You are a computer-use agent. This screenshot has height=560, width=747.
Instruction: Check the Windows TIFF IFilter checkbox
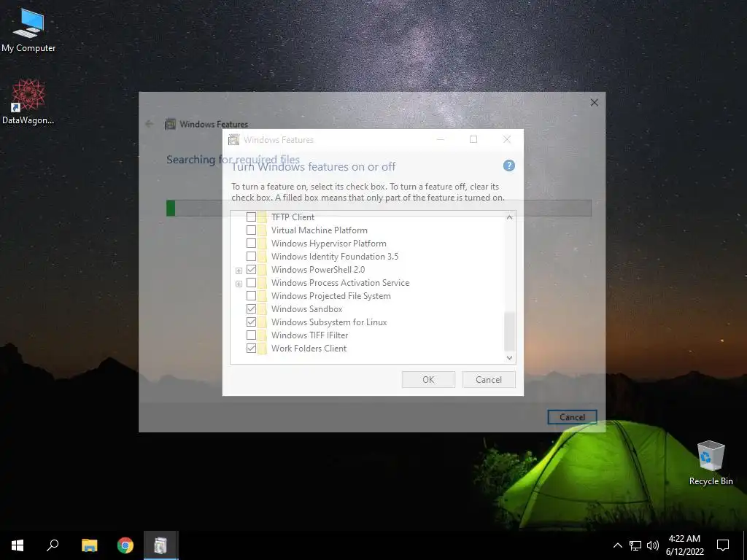[251, 335]
